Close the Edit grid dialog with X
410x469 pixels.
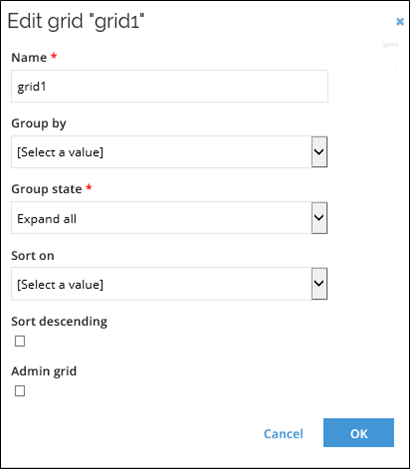(400, 22)
